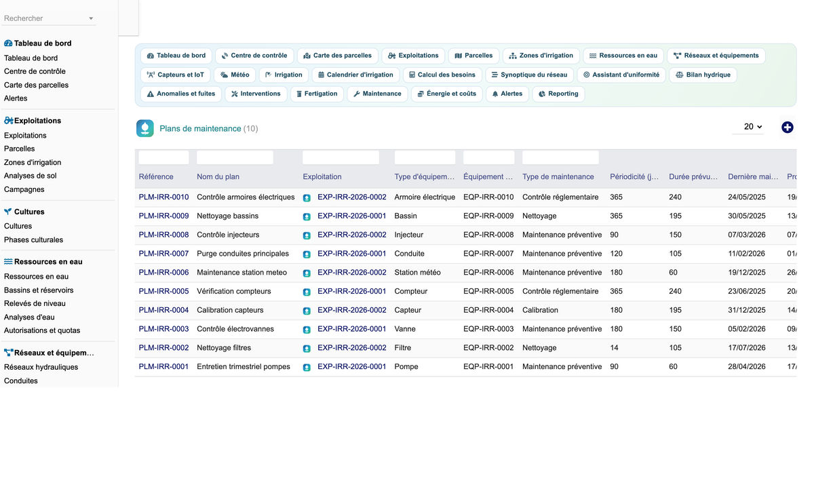Click the Cultures sprout icon in sidebar
This screenshot has height=504, width=814.
(x=8, y=212)
